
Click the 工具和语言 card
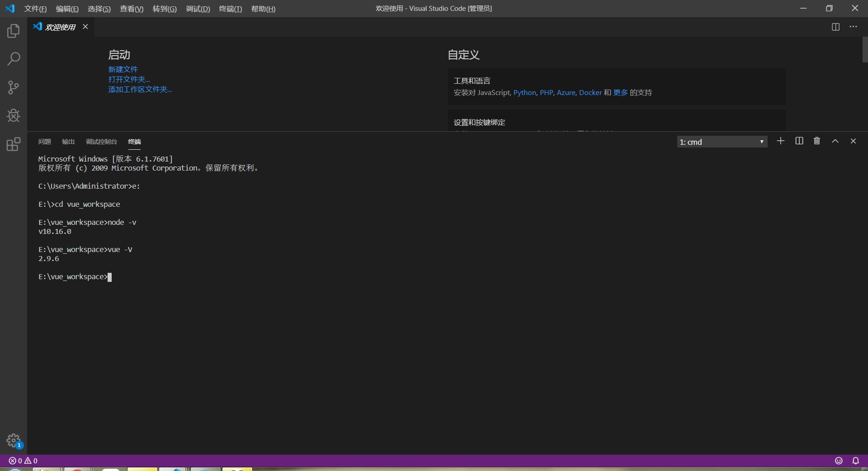pos(617,86)
